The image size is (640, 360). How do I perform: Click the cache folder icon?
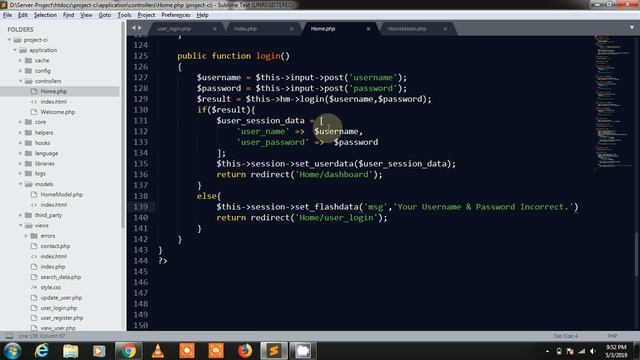29,60
